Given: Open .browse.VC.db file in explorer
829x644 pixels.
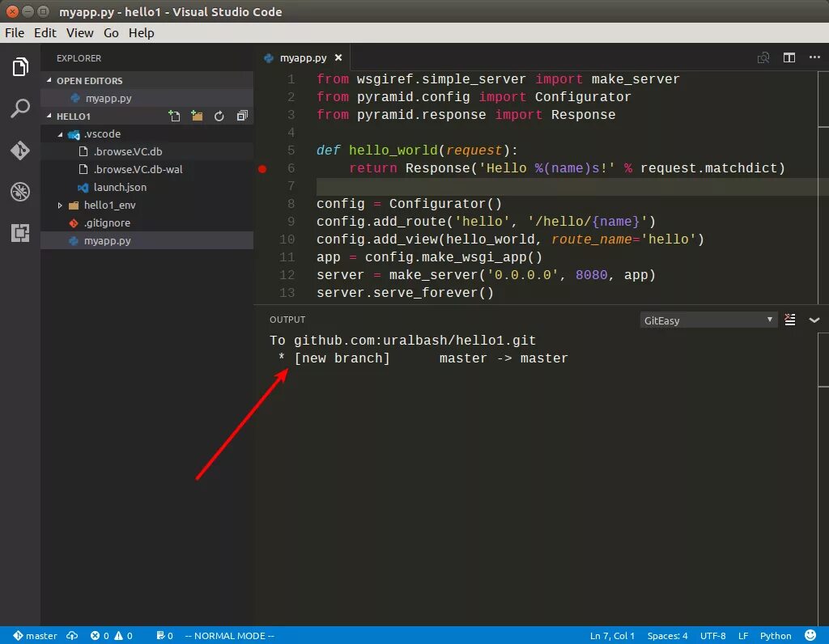Looking at the screenshot, I should pos(147,151).
